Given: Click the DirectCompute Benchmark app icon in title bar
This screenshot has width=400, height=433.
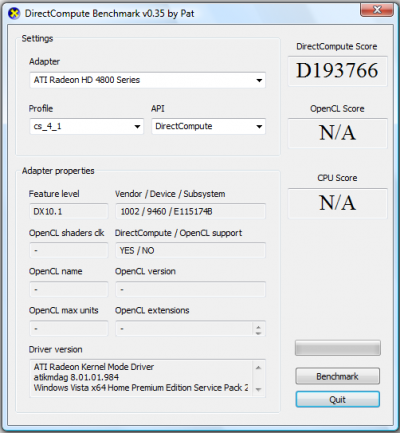Looking at the screenshot, I should (x=14, y=14).
